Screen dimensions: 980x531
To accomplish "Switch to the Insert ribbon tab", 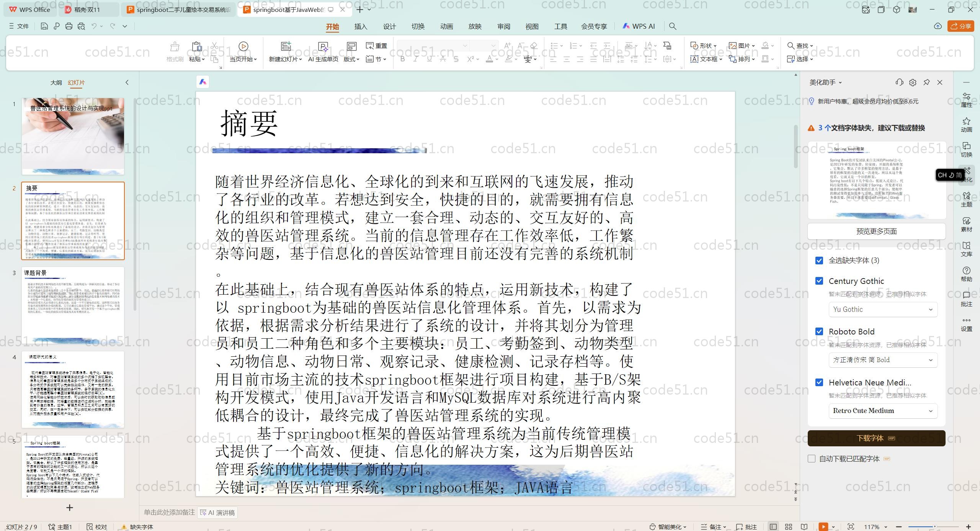I will (360, 26).
